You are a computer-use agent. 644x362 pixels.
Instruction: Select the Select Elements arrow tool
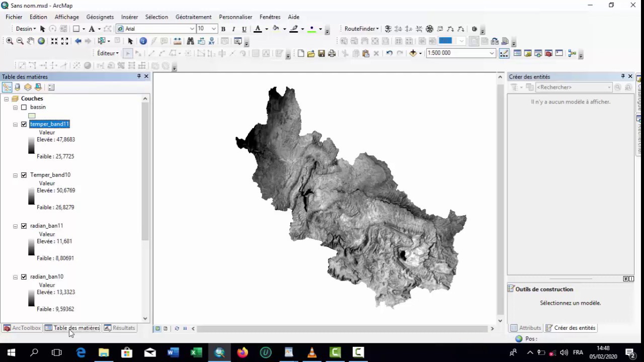point(130,41)
